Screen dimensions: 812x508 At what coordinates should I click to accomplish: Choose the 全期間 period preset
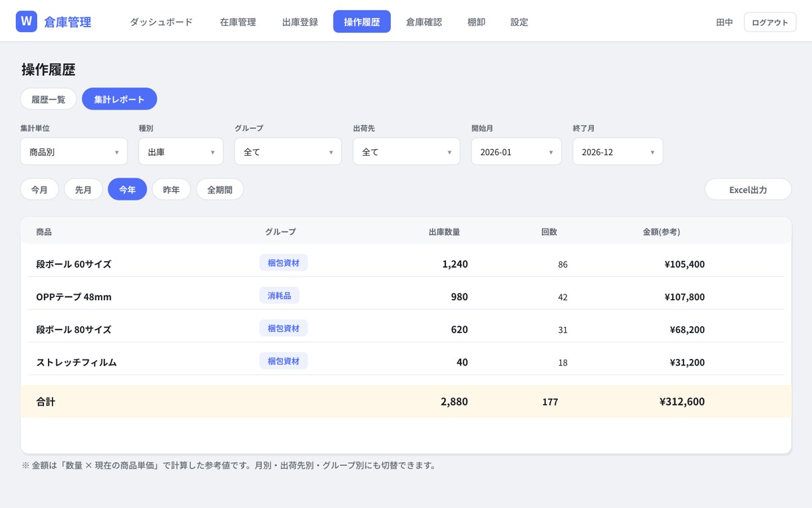click(x=220, y=190)
